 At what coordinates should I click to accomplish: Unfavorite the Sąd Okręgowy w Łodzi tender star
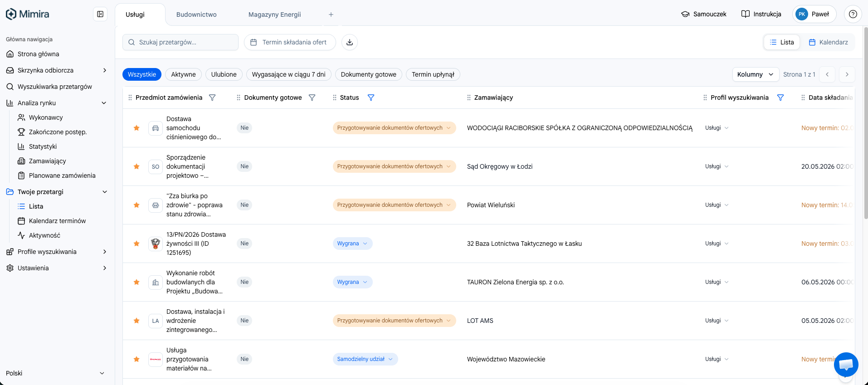(x=137, y=166)
